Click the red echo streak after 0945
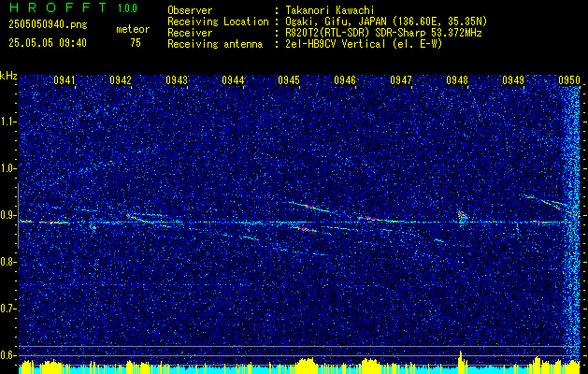The height and width of the screenshot is (374, 588). [308, 206]
